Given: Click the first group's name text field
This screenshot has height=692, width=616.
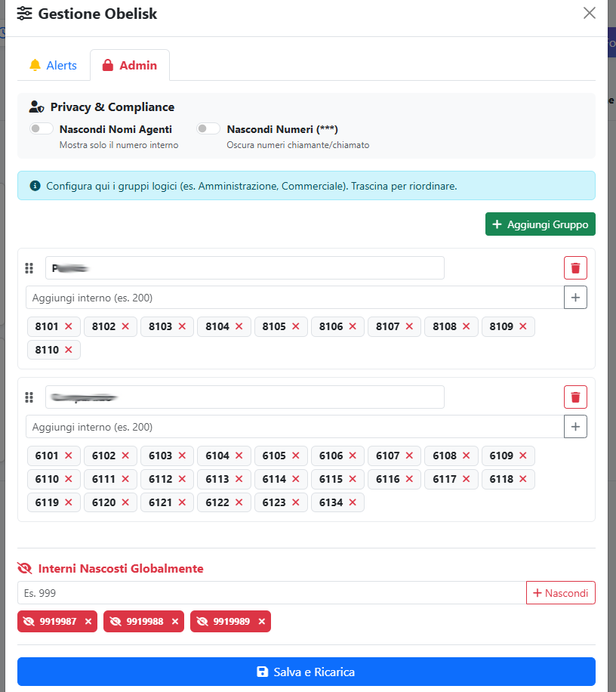Looking at the screenshot, I should tap(245, 268).
